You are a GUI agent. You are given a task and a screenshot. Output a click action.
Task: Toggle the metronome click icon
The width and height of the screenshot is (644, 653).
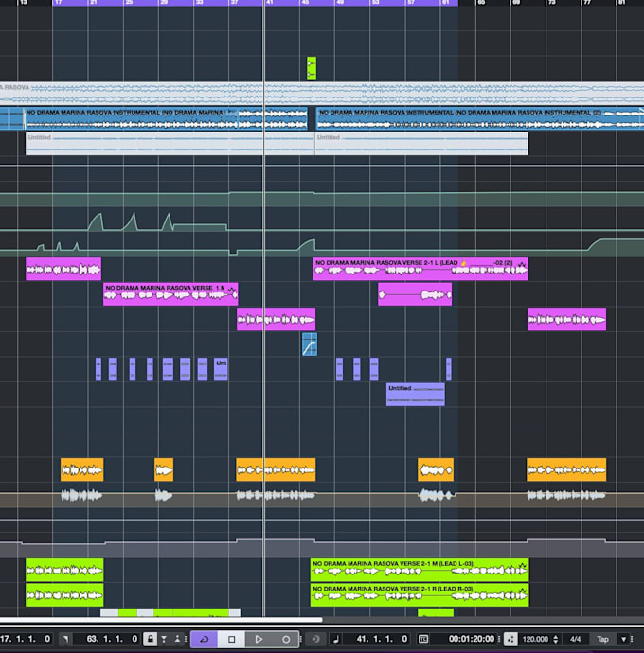(316, 639)
